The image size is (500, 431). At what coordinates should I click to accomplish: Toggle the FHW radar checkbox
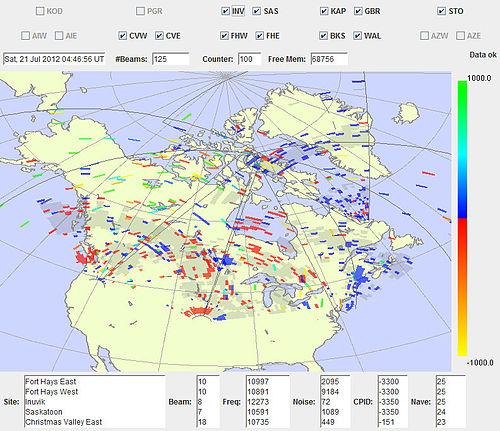point(224,36)
